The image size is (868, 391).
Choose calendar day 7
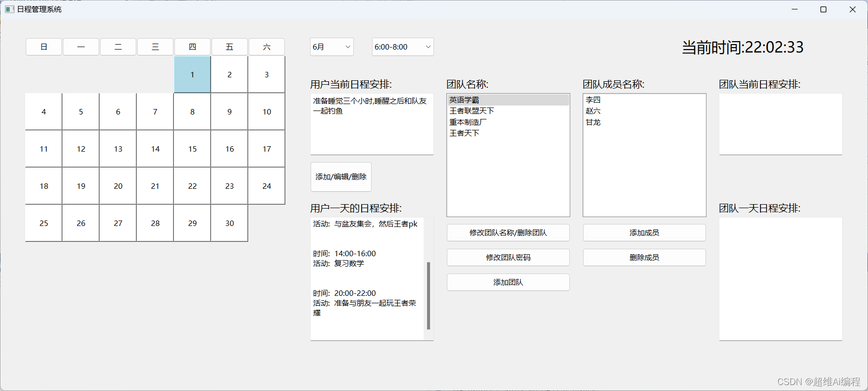click(155, 112)
